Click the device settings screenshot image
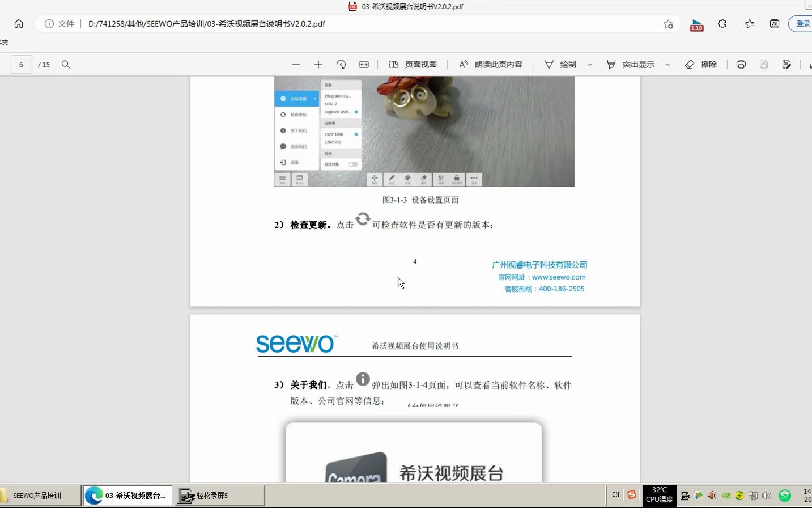This screenshot has width=812, height=508. (x=424, y=132)
